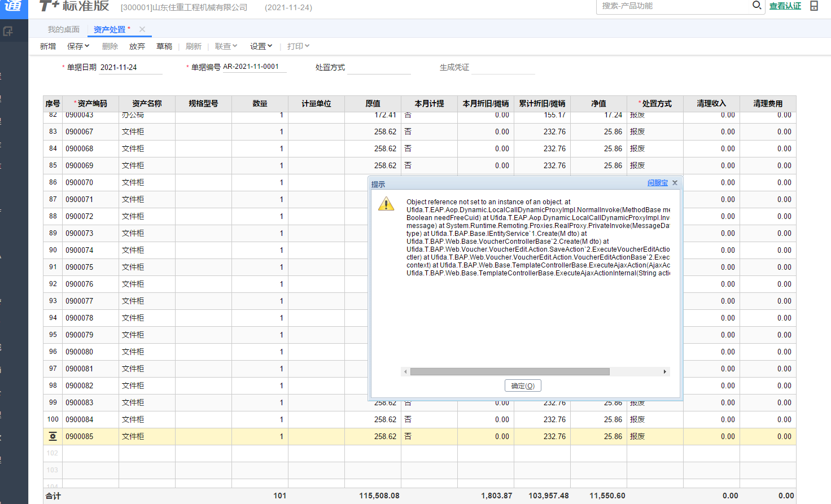
Task: Close the 资产处置 tab
Action: click(142, 29)
